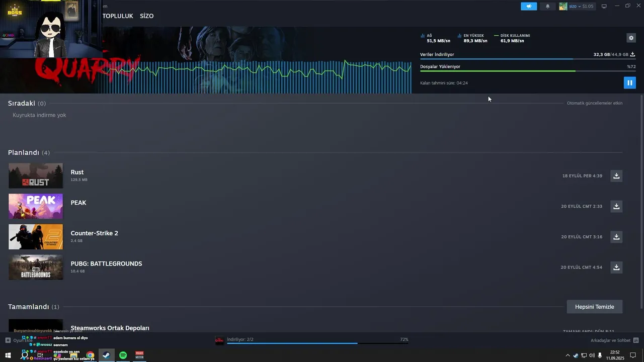The height and width of the screenshot is (362, 644).
Task: Click 'Otomatik güncellemeler etkin' link
Action: pyautogui.click(x=595, y=103)
